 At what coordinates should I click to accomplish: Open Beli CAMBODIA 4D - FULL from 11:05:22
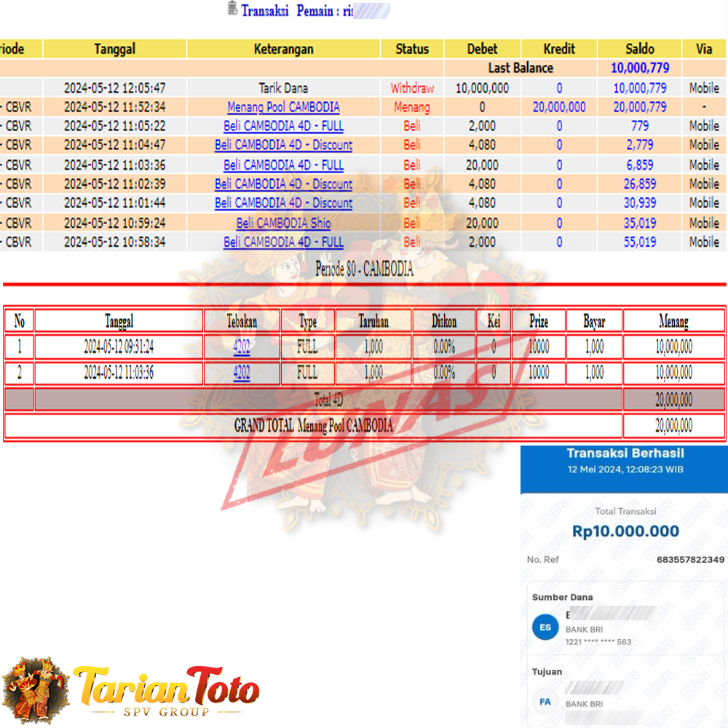pos(283,126)
